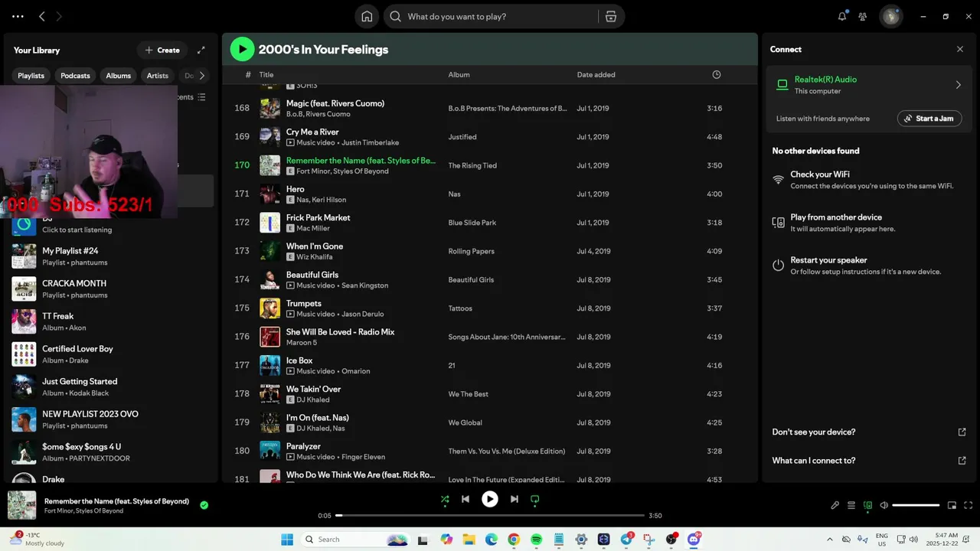Open CRACKA MONTH playlist
This screenshot has height=551, width=980.
point(111,289)
